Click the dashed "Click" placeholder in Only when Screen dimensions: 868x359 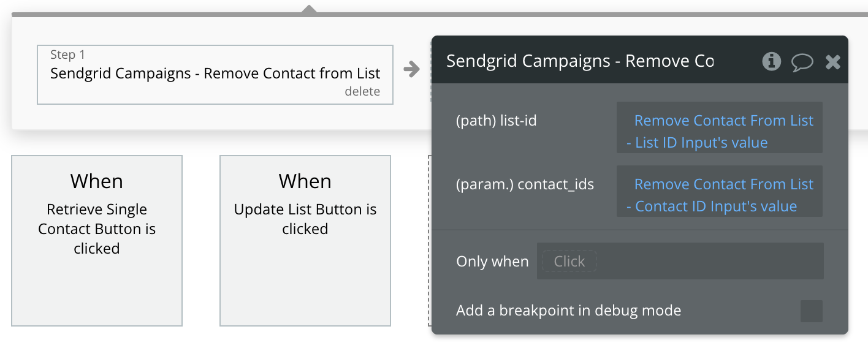click(x=569, y=261)
